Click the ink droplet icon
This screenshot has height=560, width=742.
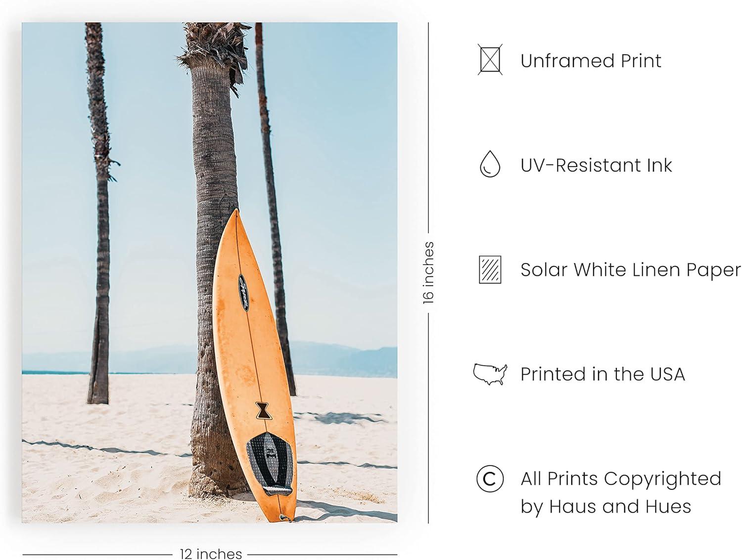click(490, 164)
